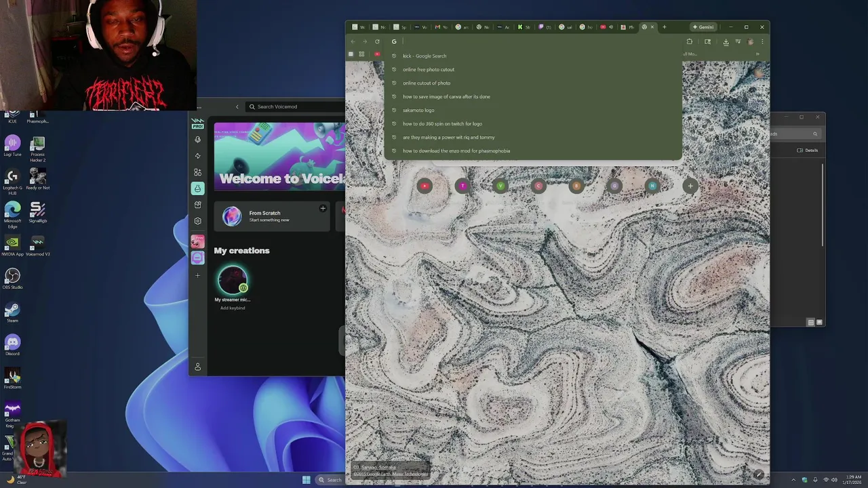Screen dimensions: 868x488
Task: Switch to the Gmail tab in Chrome
Action: pos(441,27)
